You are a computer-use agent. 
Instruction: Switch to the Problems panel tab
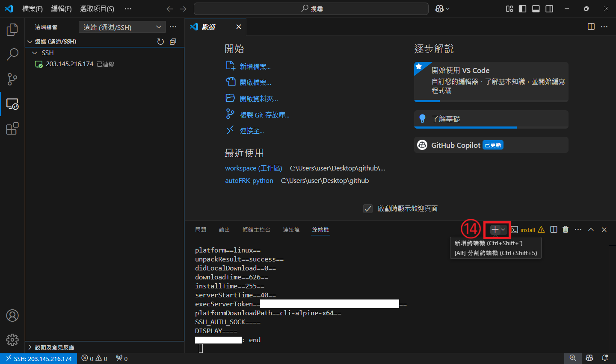click(201, 230)
